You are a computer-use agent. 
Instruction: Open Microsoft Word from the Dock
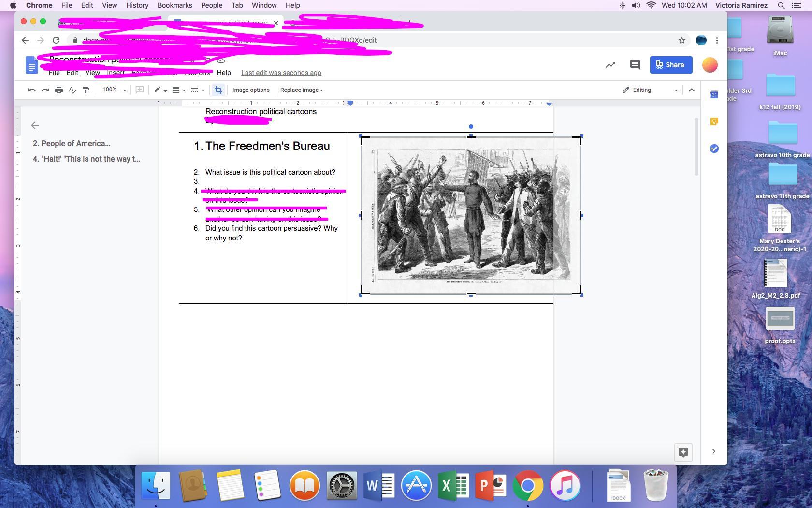pos(379,485)
